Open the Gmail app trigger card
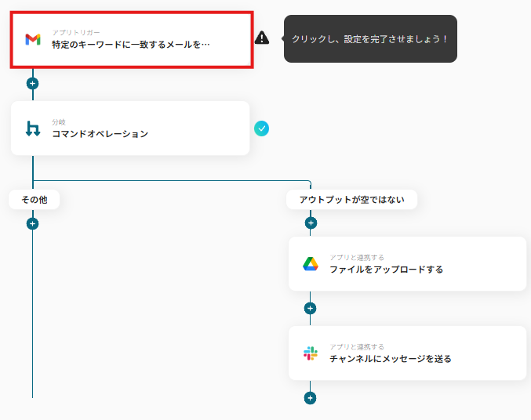 (132, 40)
